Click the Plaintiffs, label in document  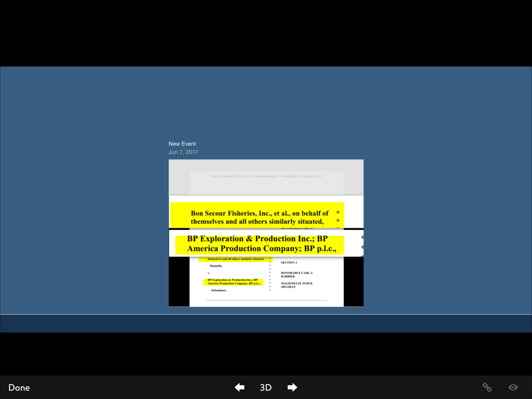click(216, 266)
